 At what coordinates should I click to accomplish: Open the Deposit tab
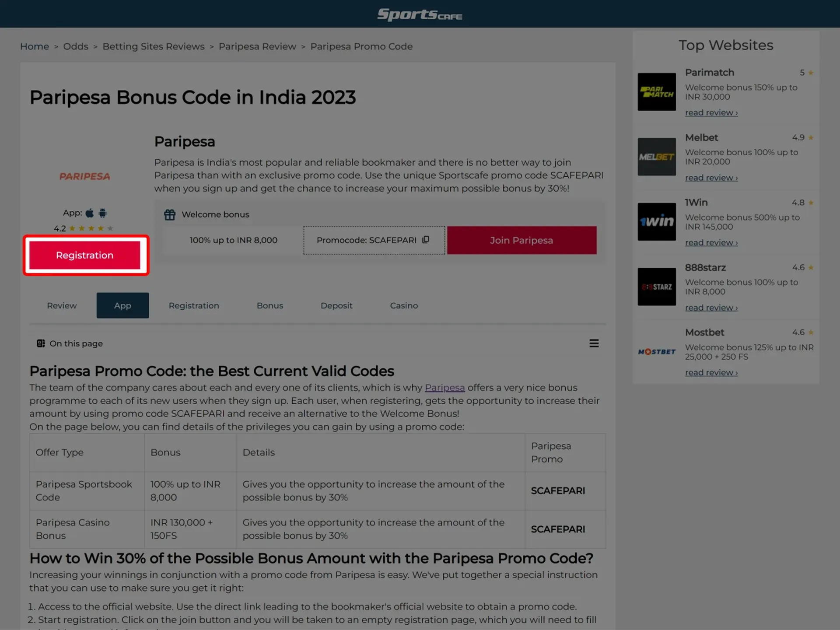(x=336, y=305)
